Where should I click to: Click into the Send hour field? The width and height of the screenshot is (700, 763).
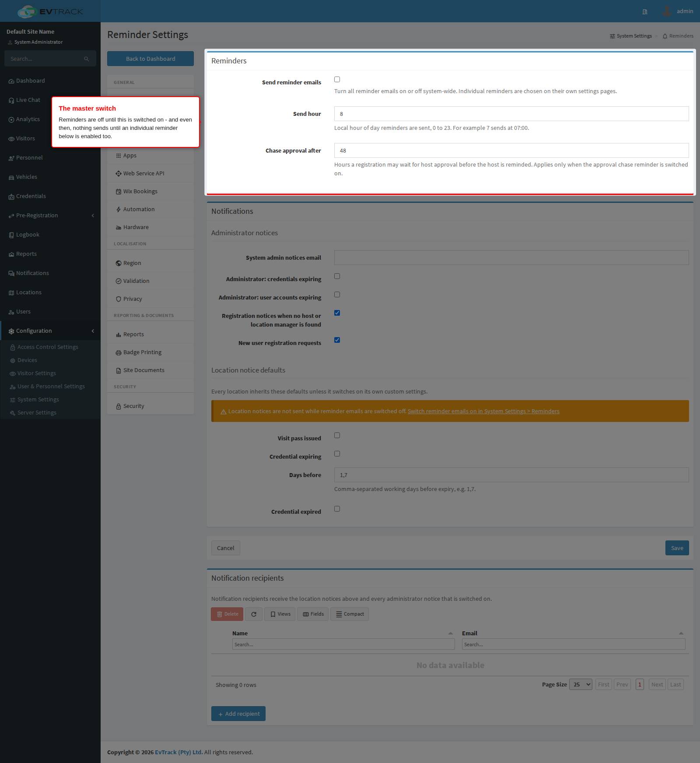pos(511,114)
